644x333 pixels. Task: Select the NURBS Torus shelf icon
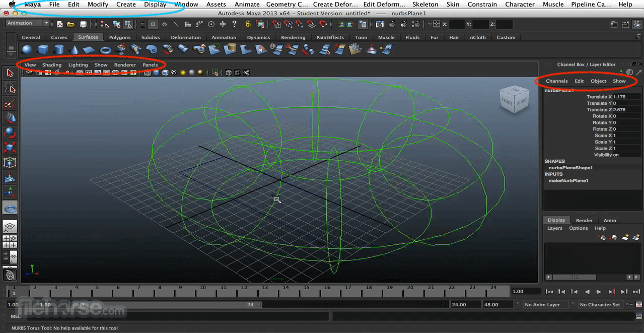105,49
